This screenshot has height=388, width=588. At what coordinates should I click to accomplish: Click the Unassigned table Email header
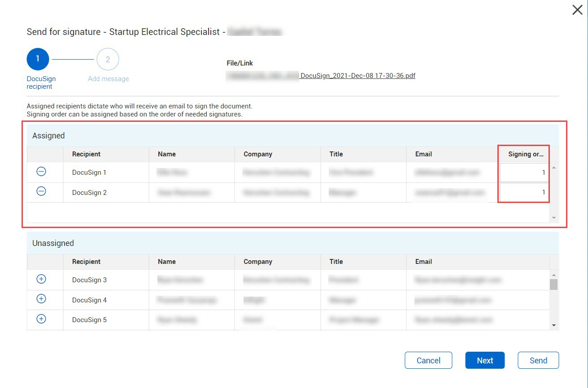pos(478,262)
